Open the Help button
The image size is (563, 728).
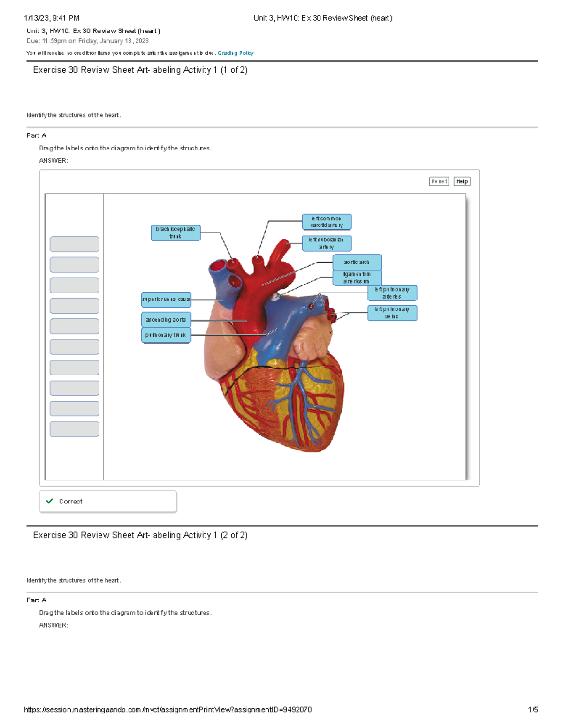click(x=462, y=181)
